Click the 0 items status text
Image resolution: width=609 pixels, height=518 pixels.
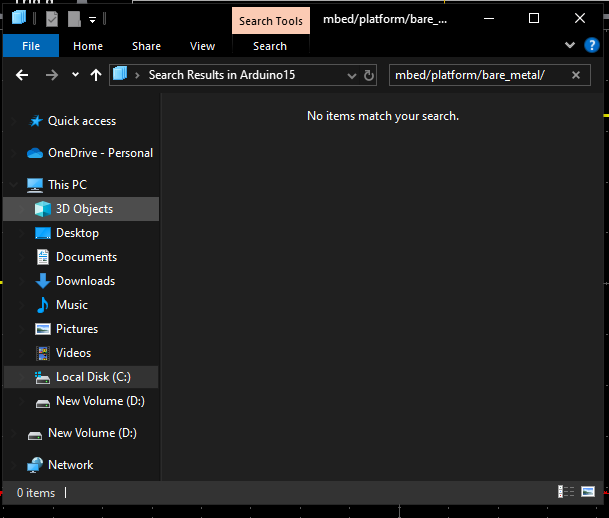(x=36, y=493)
